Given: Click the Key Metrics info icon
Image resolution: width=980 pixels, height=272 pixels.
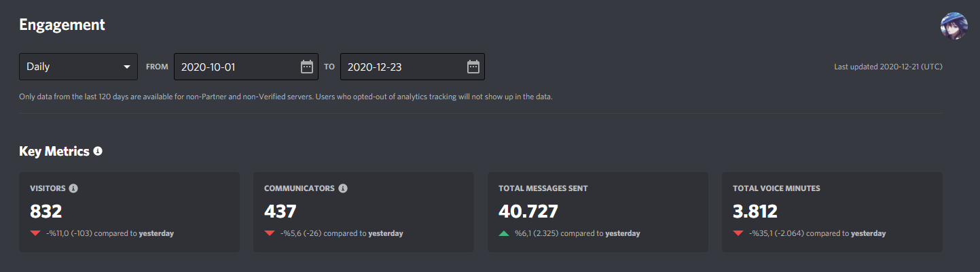Looking at the screenshot, I should pos(98,151).
